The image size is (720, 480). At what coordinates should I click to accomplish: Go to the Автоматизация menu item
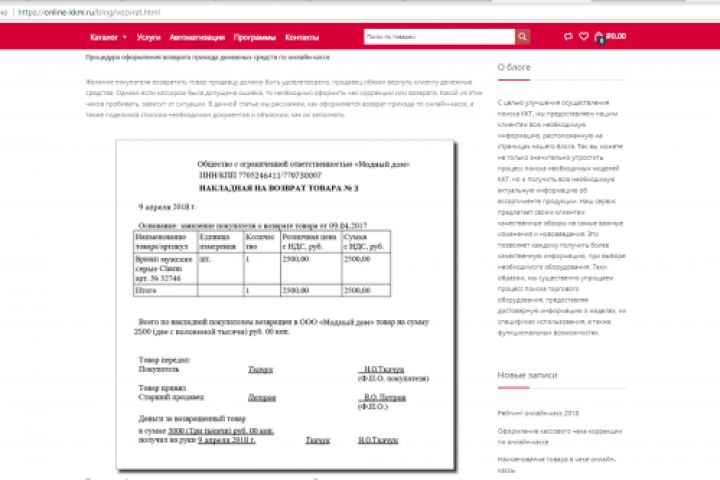[x=197, y=37]
